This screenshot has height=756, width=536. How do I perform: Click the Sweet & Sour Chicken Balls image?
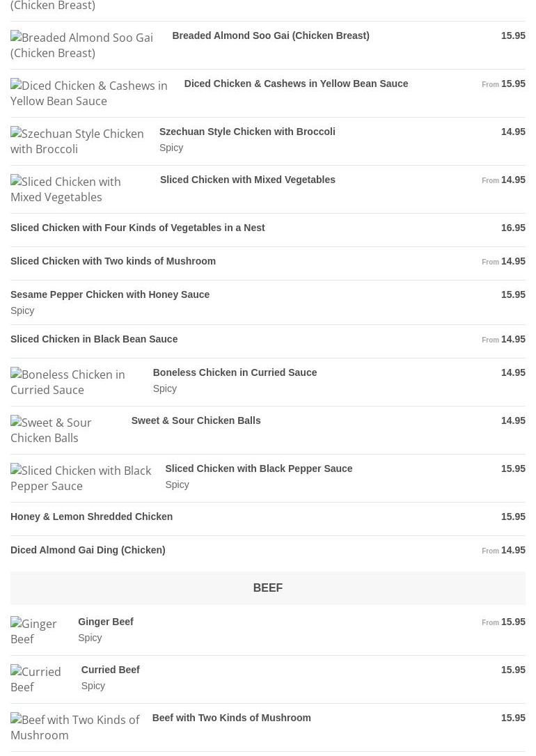tap(51, 430)
